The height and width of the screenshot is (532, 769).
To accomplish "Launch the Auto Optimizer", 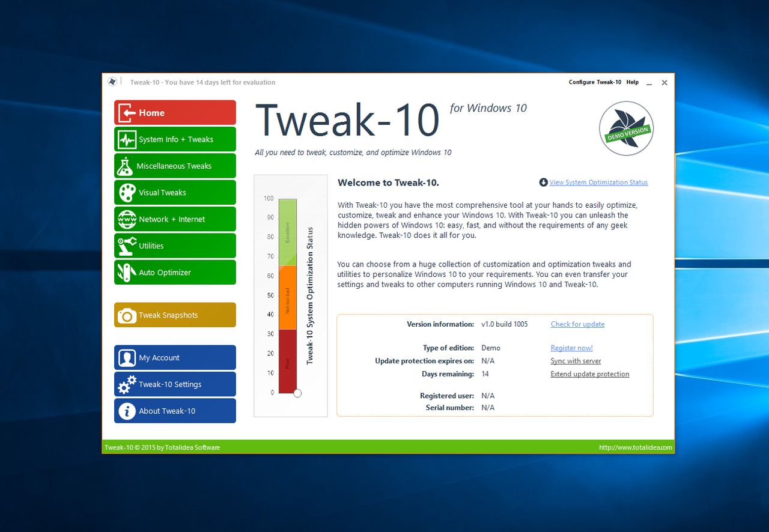I will pos(127,272).
